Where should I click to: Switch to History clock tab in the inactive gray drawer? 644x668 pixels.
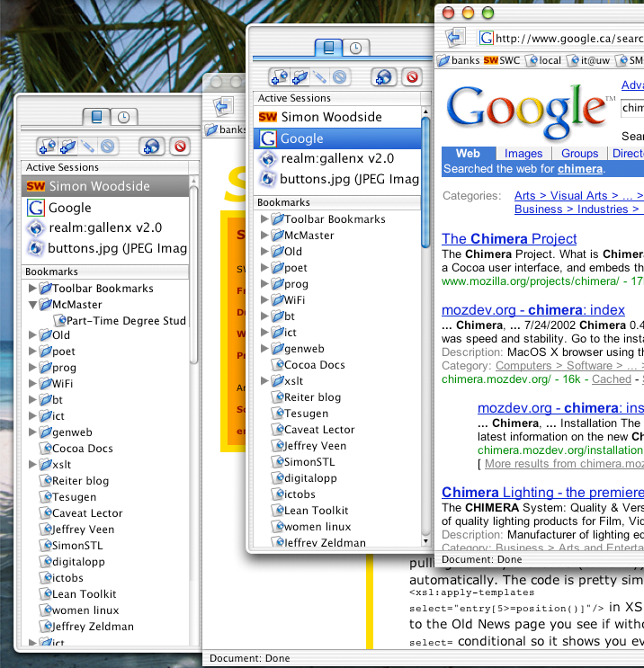[x=123, y=117]
